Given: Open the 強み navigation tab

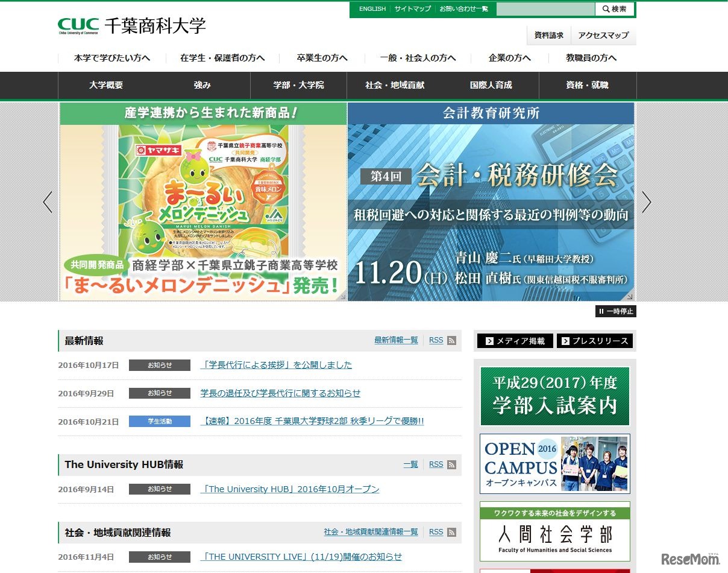Looking at the screenshot, I should coord(202,85).
